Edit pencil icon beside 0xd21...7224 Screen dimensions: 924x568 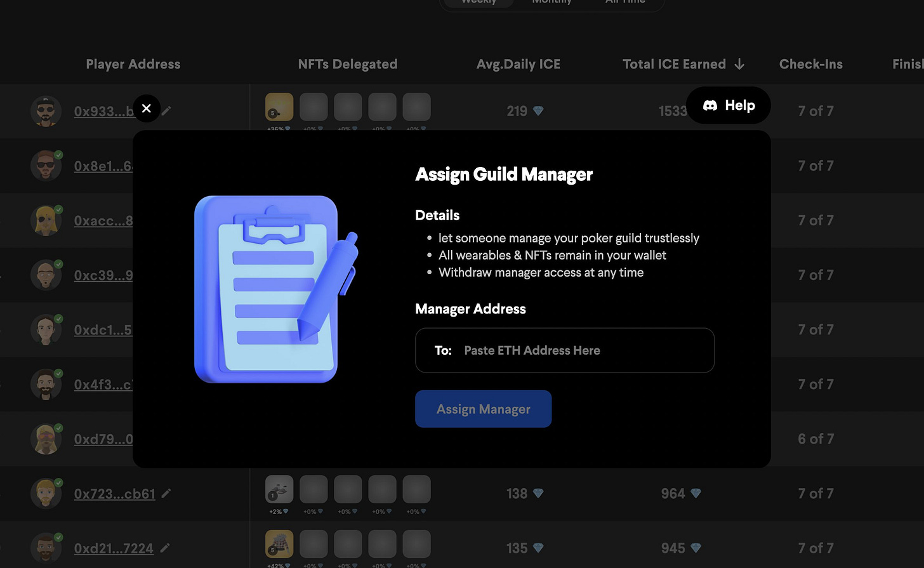164,548
